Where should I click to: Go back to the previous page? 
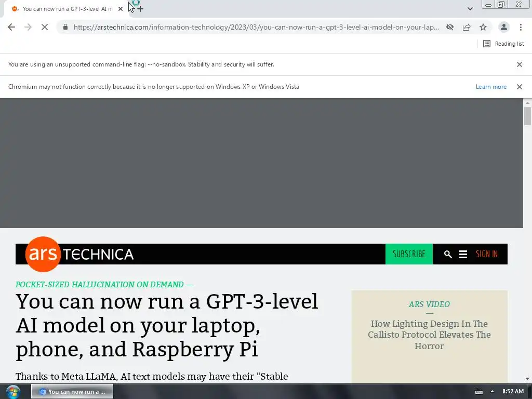point(11,27)
